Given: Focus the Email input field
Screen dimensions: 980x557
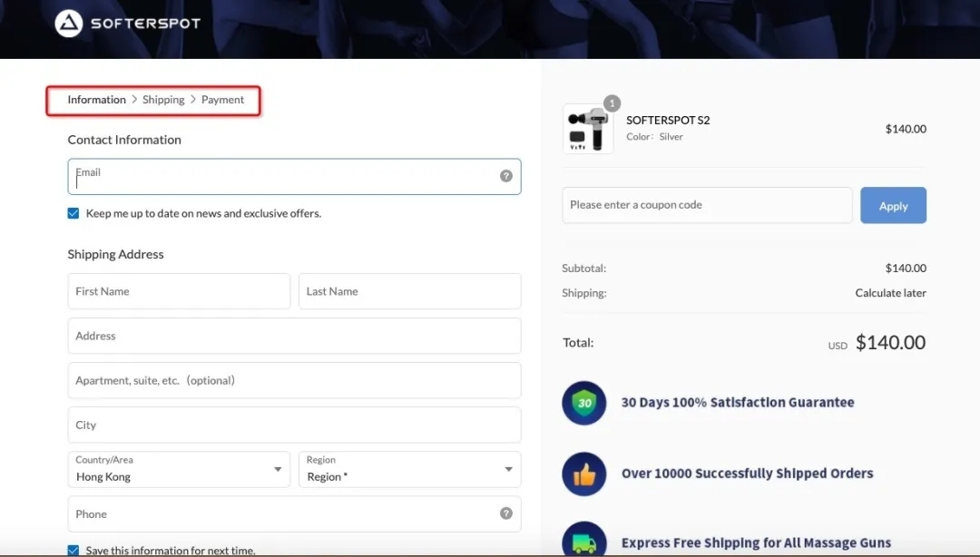Looking at the screenshot, I should [294, 176].
